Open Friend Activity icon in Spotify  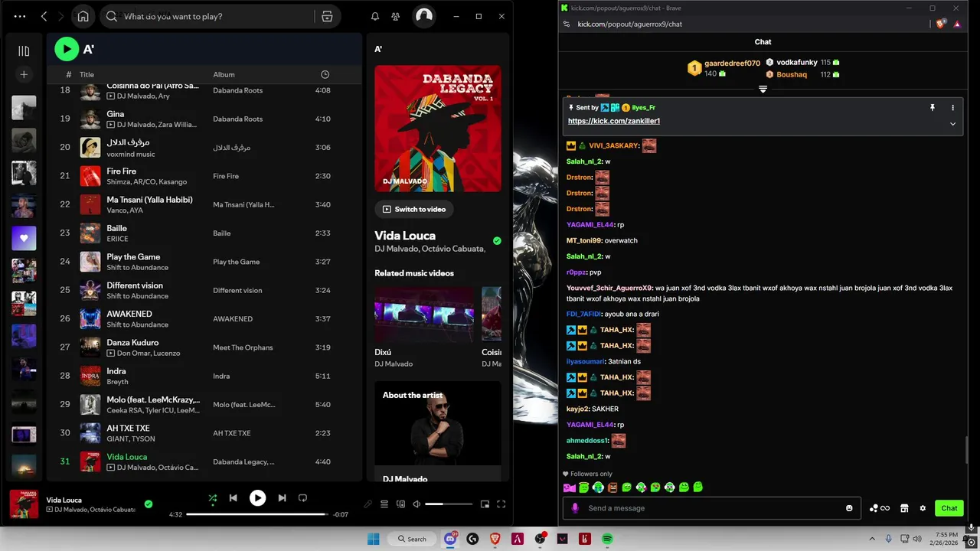tap(395, 16)
